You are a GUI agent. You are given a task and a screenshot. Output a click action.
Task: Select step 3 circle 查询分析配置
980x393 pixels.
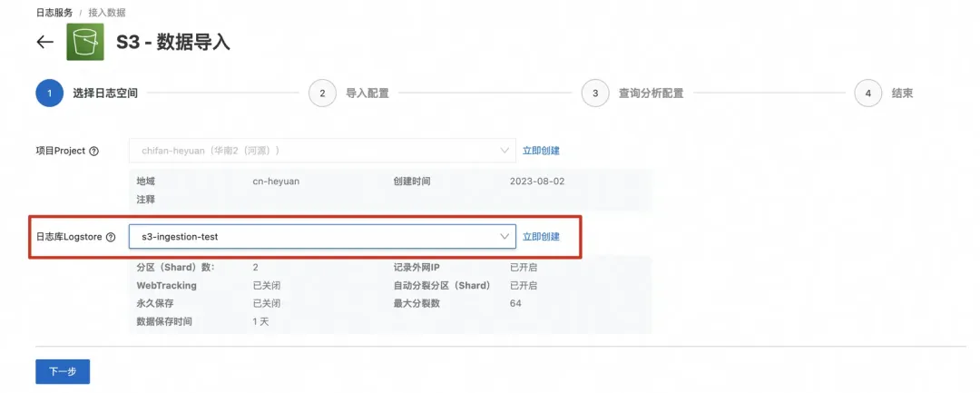click(x=595, y=93)
